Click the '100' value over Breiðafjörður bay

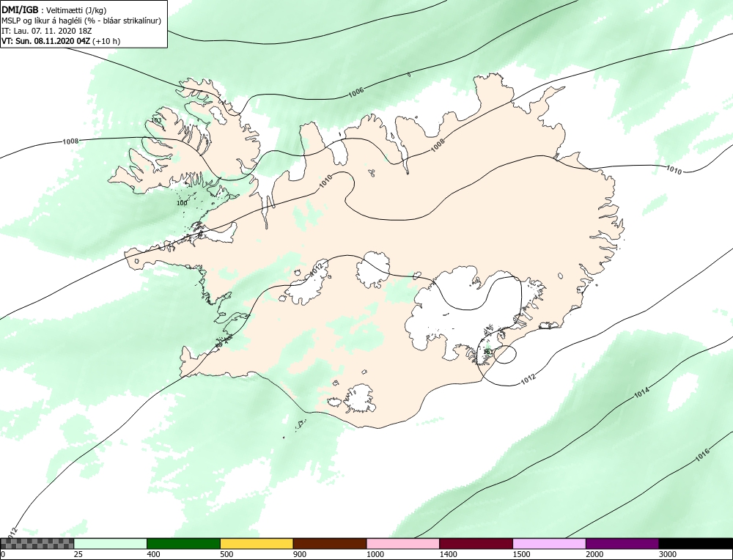[182, 203]
